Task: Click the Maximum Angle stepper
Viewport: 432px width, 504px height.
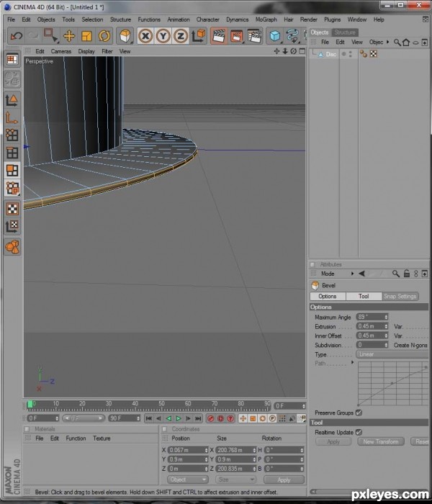Action: pos(386,317)
